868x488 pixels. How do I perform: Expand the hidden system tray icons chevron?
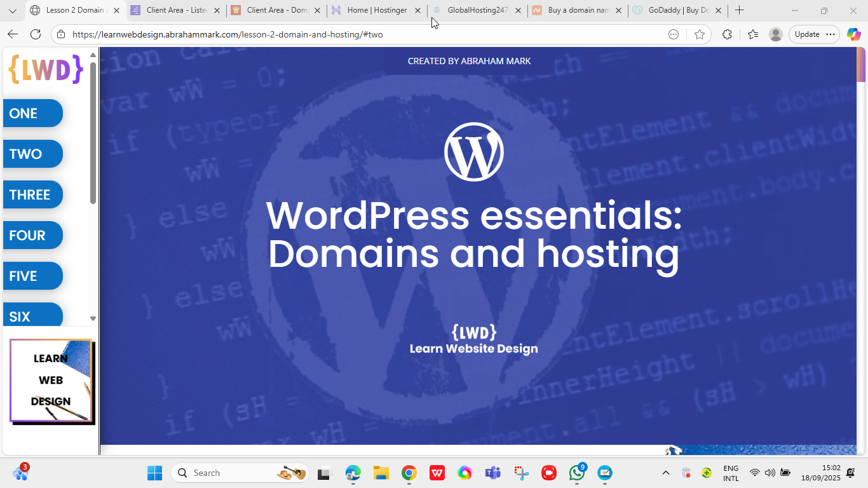666,473
